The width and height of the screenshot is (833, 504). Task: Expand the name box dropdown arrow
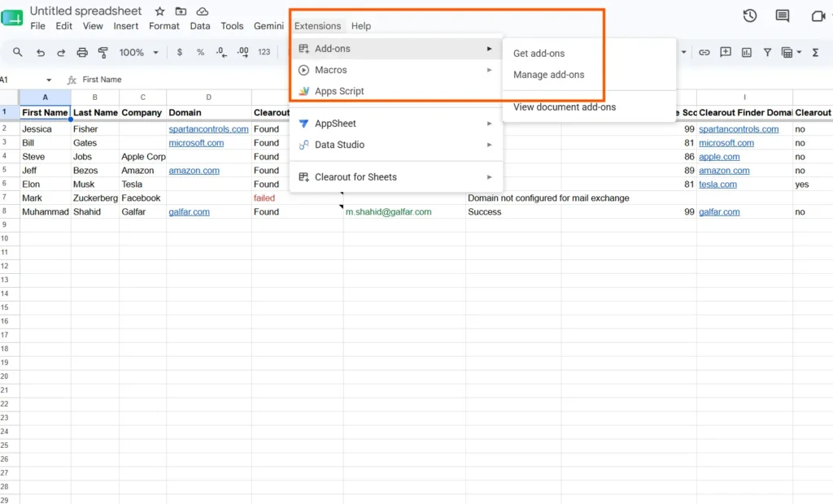49,80
